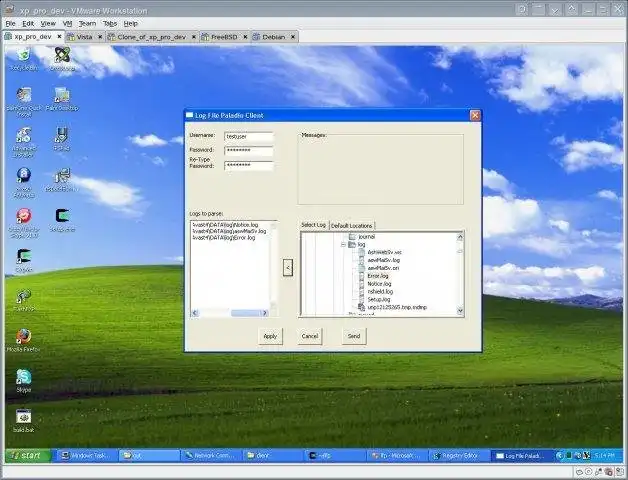This screenshot has height=480, width=628.
Task: Open the desktop shortcut left of Paint Desktop
Action: (x=24, y=95)
